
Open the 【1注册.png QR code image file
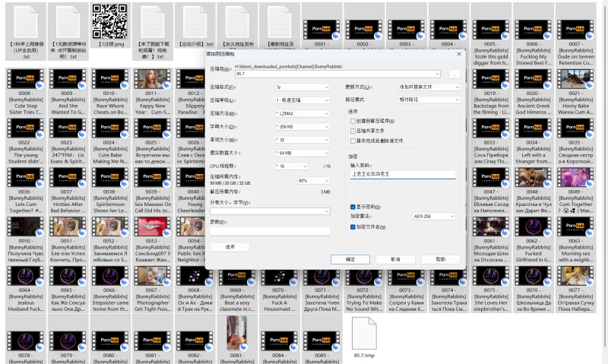pyautogui.click(x=109, y=21)
